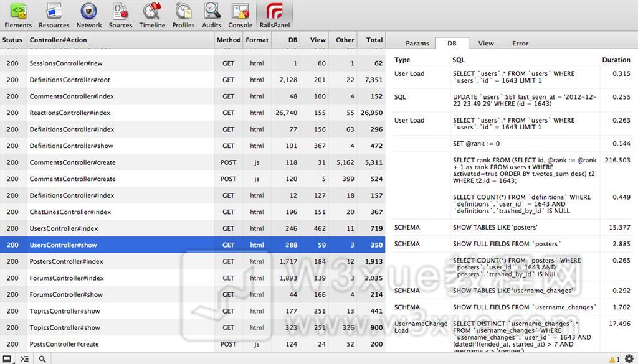Viewport: 638px width, 364px height.
Task: Open DevTools settings gear
Action: [x=629, y=359]
